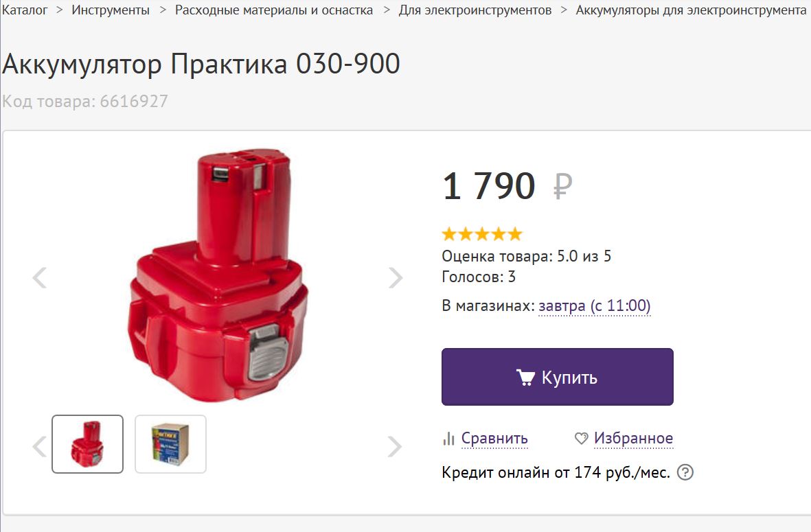Click the five-star product rating
811x532 pixels.
coord(482,234)
